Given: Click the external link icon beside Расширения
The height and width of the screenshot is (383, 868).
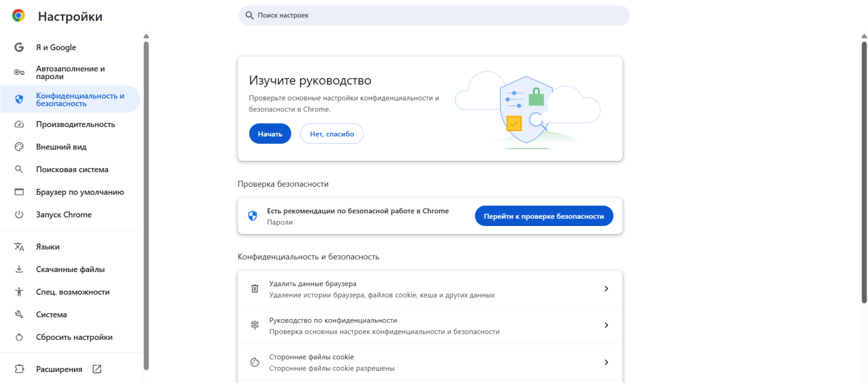Looking at the screenshot, I should click(x=97, y=369).
